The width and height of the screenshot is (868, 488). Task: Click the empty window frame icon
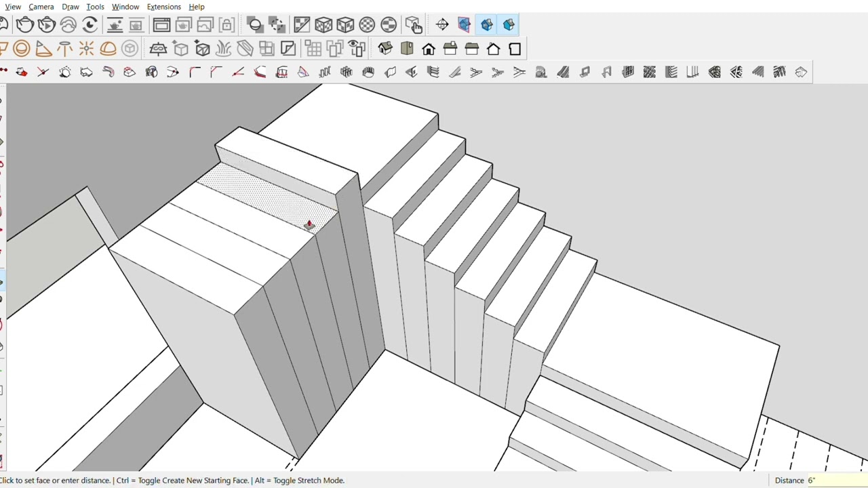[161, 25]
